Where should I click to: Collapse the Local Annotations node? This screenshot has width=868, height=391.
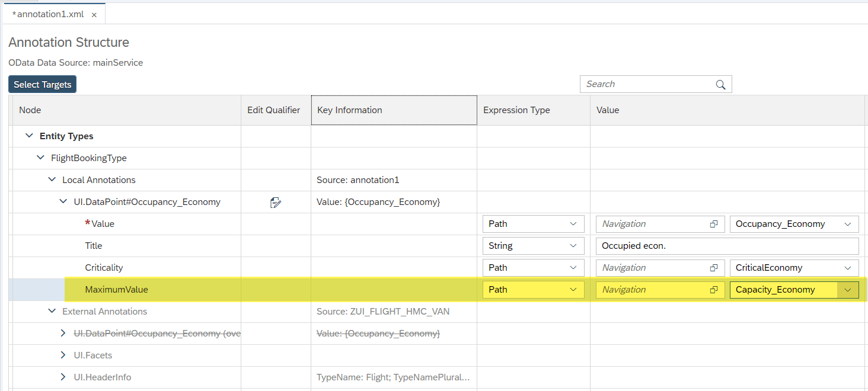point(52,180)
